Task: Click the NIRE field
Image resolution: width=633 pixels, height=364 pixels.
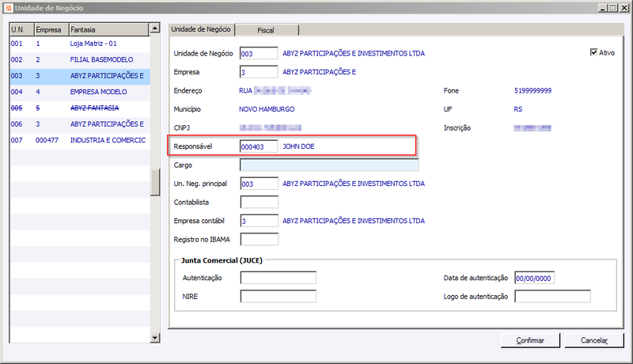Action: (x=279, y=296)
